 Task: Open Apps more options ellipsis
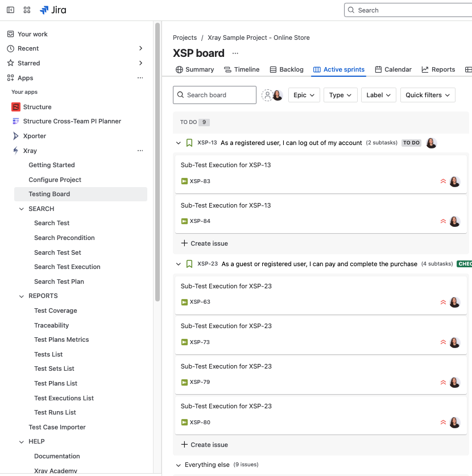coord(140,78)
